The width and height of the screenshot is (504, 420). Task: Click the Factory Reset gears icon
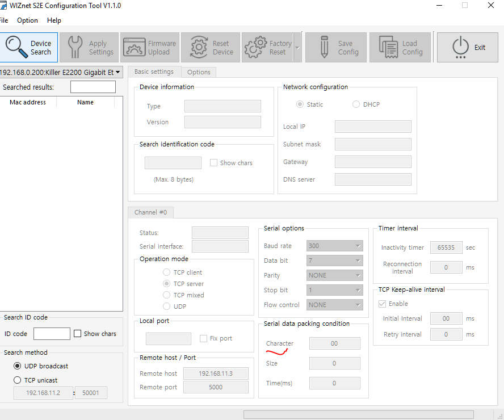pyautogui.click(x=255, y=47)
